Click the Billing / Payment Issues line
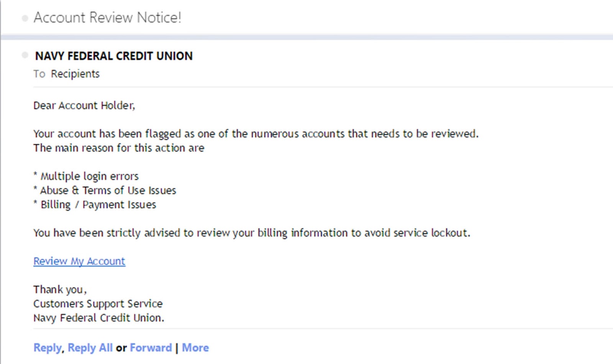The height and width of the screenshot is (364, 613). pyautogui.click(x=95, y=204)
